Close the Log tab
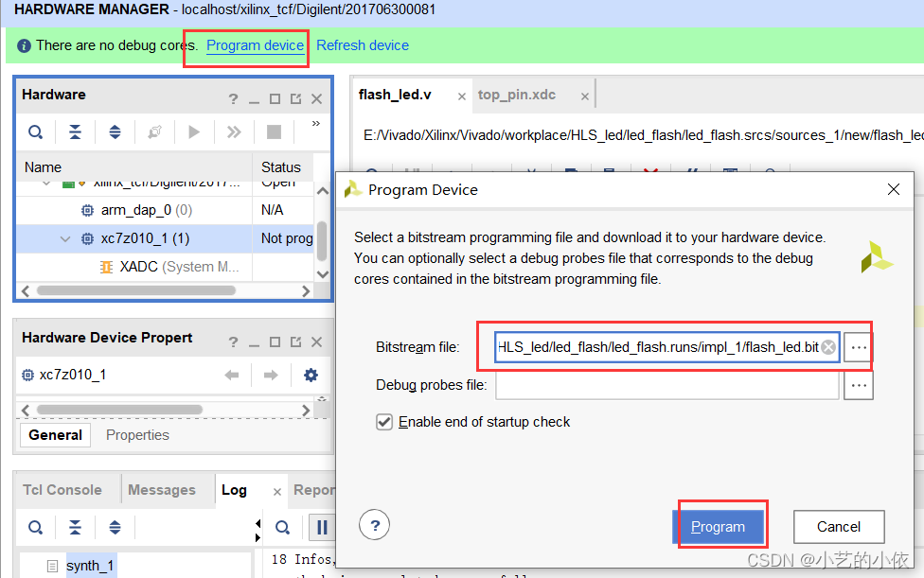This screenshot has height=578, width=924. (277, 492)
